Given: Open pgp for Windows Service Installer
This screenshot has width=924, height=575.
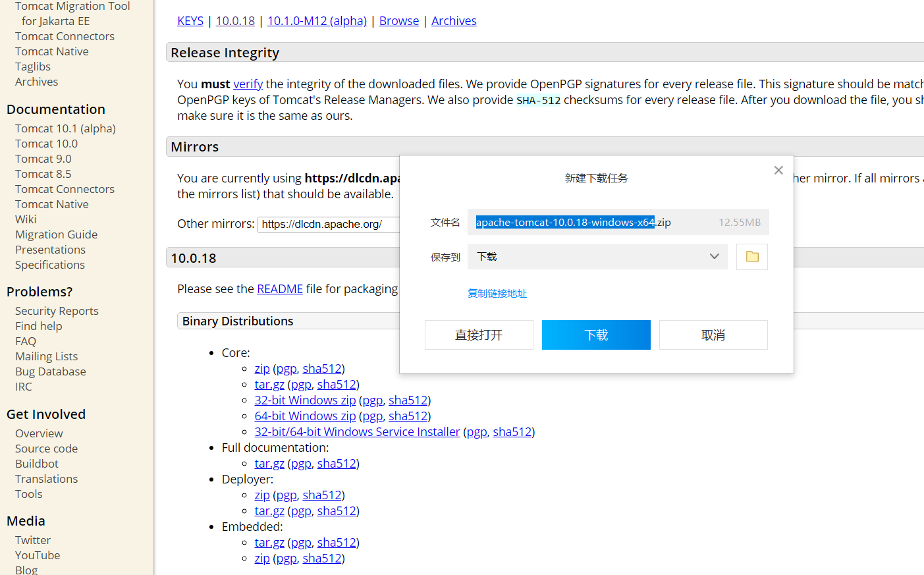Looking at the screenshot, I should point(477,431).
